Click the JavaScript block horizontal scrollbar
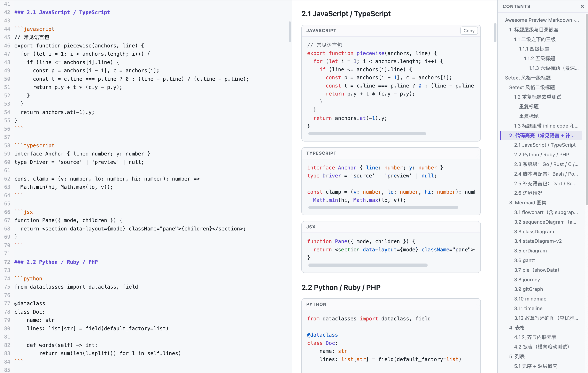This screenshot has height=373, width=588. pos(367,134)
